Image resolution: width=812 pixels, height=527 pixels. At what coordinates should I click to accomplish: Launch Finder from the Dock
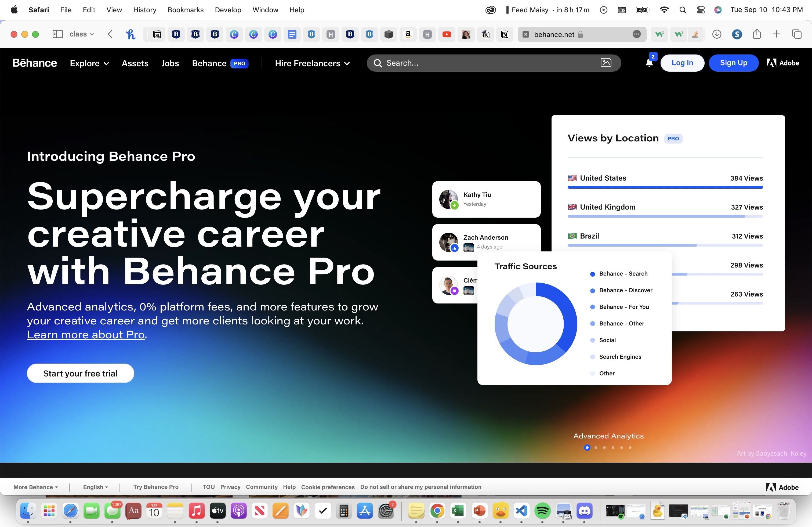(x=28, y=511)
